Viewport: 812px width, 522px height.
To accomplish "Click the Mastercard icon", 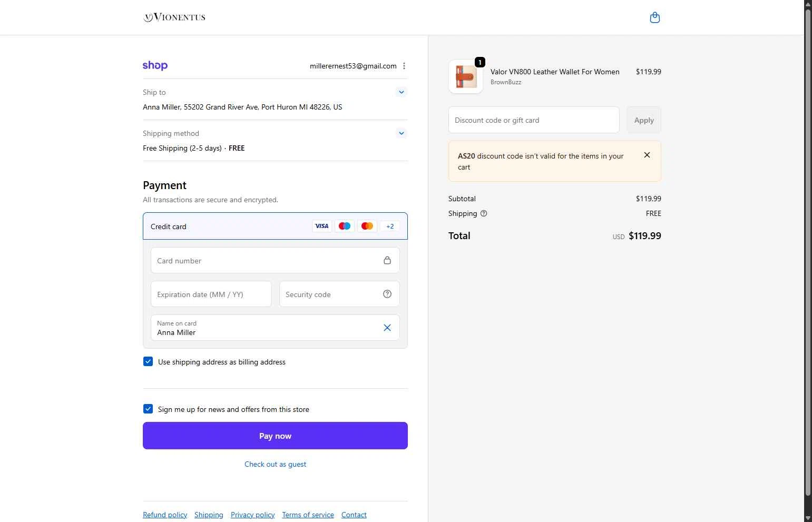I will [x=367, y=226].
